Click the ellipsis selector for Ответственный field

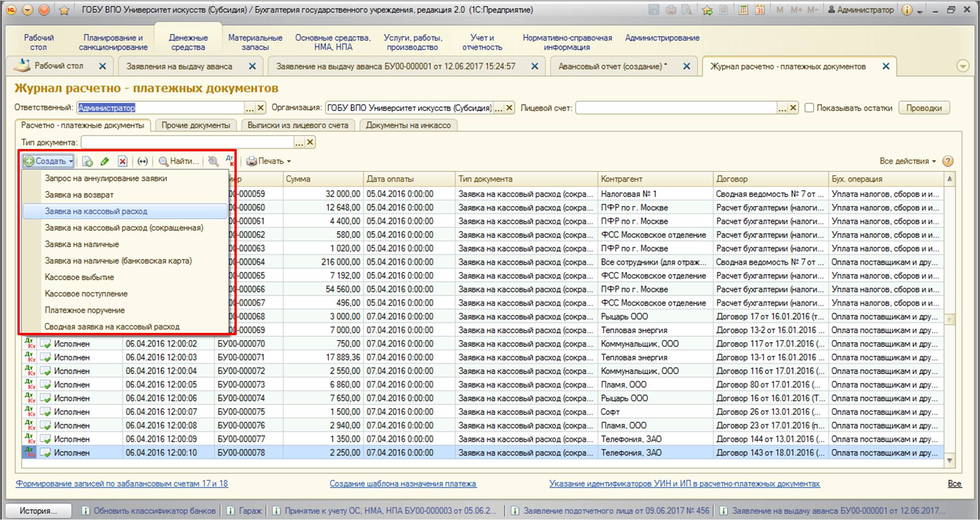(250, 108)
